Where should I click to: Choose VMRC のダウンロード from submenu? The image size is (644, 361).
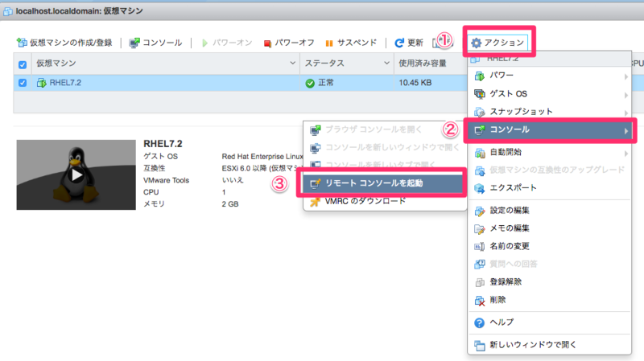coord(385,202)
